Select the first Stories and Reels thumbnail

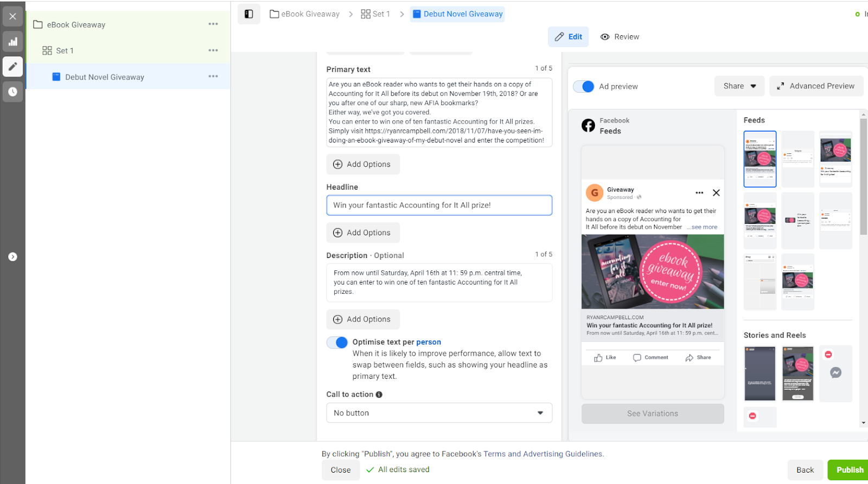(760, 373)
